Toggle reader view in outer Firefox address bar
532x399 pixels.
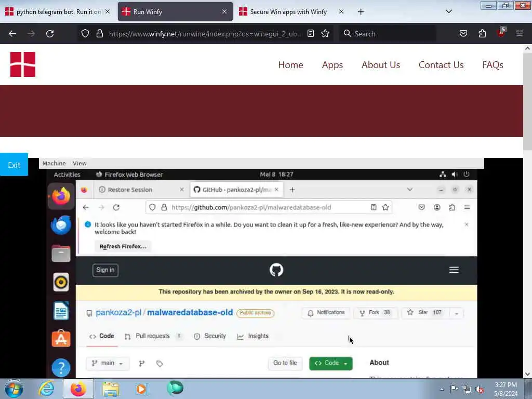click(x=311, y=33)
